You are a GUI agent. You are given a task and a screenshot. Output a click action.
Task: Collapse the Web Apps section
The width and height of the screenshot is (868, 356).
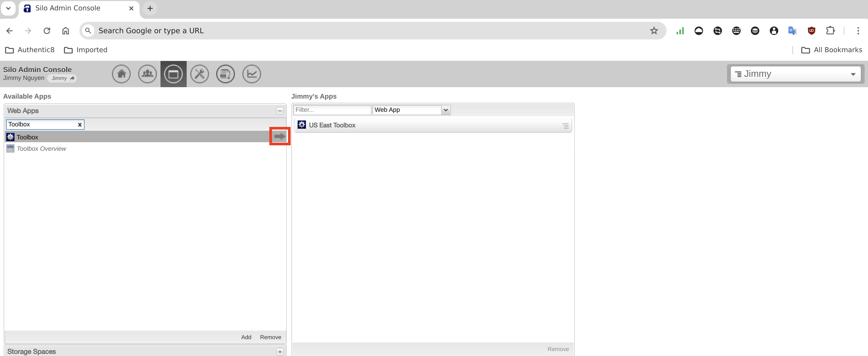point(280,111)
